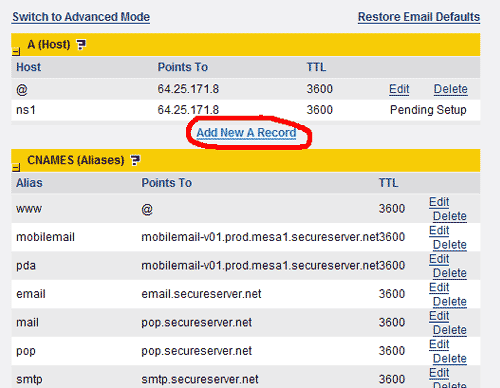Viewport: 500px width, 388px height.
Task: Edit the pda alias
Action: tap(439, 259)
